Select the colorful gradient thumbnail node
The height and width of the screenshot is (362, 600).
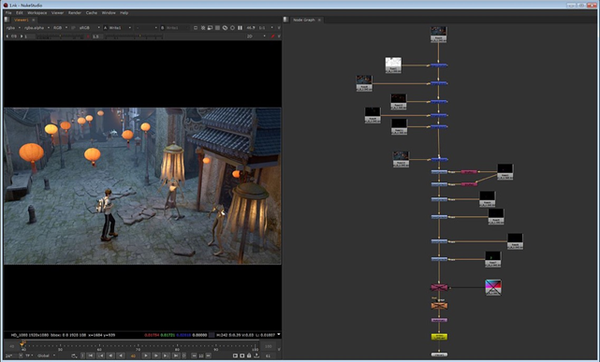point(493,287)
